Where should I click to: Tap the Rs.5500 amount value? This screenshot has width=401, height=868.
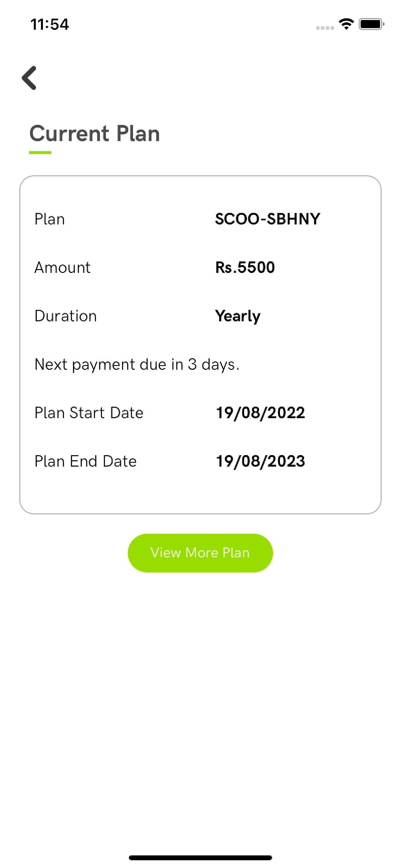coord(245,268)
